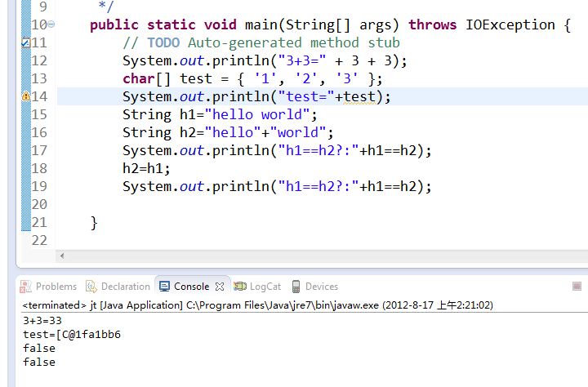
Task: Click the Problems tab icon
Action: tap(25, 287)
